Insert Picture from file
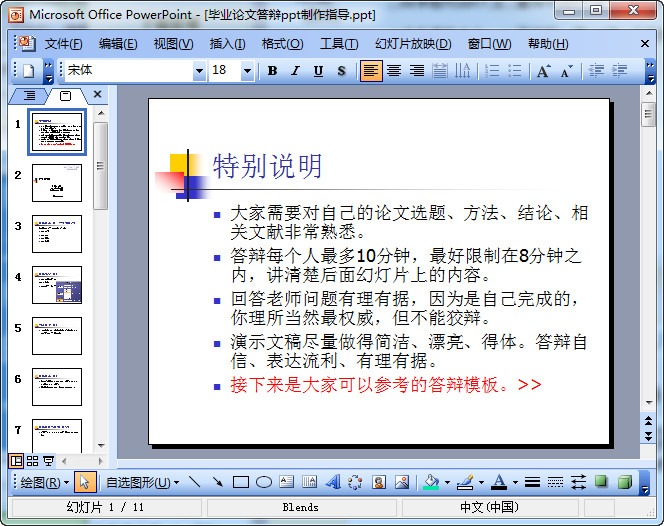664x526 pixels. (x=401, y=482)
